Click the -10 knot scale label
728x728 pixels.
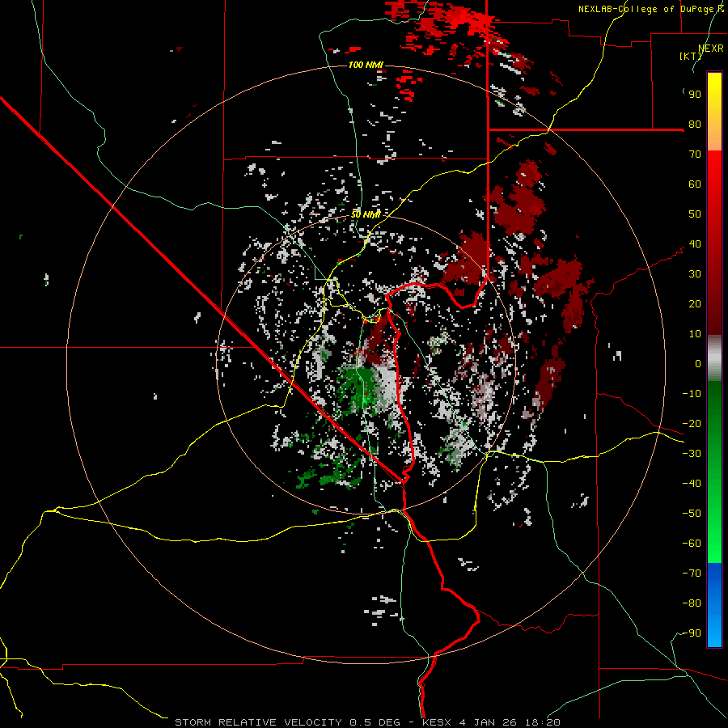692,394
